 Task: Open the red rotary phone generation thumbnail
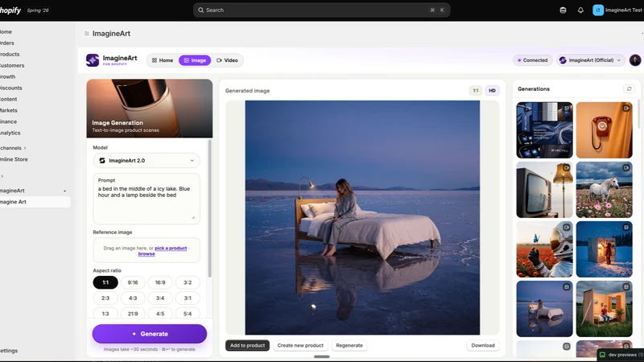605,130
